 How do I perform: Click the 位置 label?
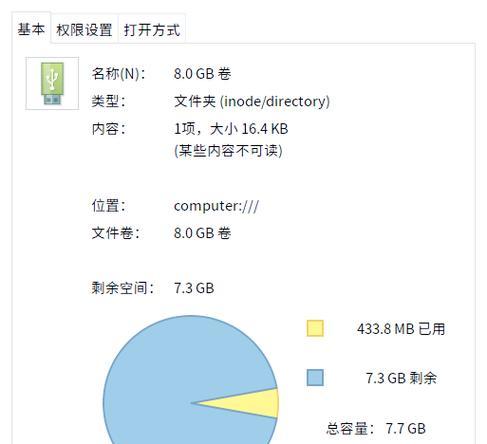point(109,206)
